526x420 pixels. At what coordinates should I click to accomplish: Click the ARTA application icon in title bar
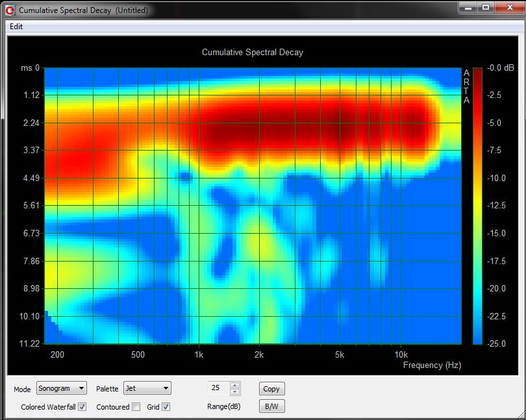click(10, 10)
